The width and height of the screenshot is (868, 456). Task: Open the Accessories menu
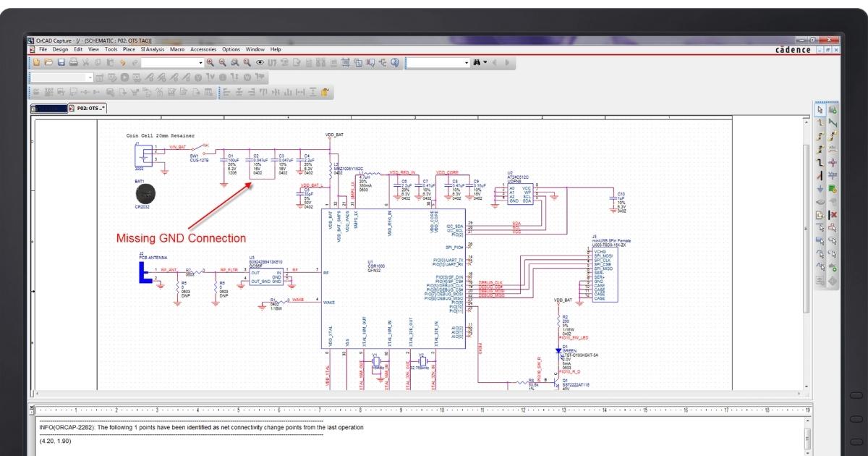tap(203, 49)
